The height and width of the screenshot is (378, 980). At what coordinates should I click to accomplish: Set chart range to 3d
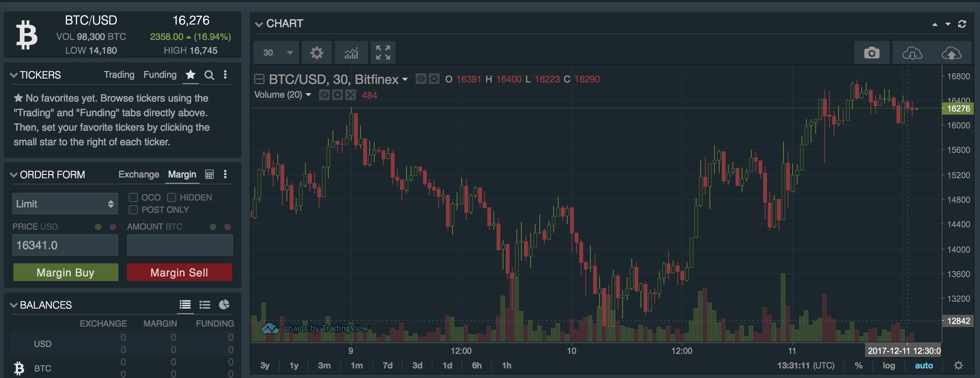coord(417,366)
